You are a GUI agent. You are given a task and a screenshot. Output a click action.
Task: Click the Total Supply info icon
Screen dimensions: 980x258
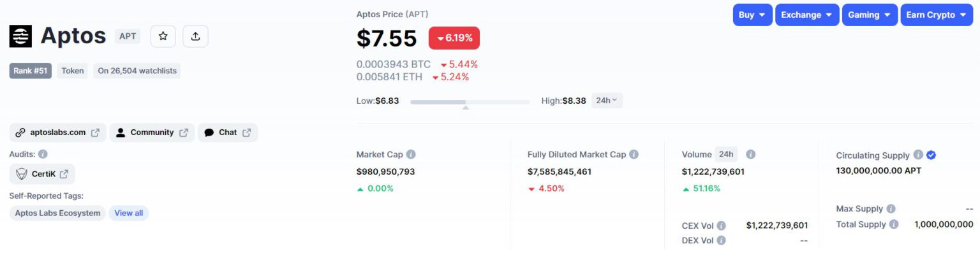tap(894, 224)
